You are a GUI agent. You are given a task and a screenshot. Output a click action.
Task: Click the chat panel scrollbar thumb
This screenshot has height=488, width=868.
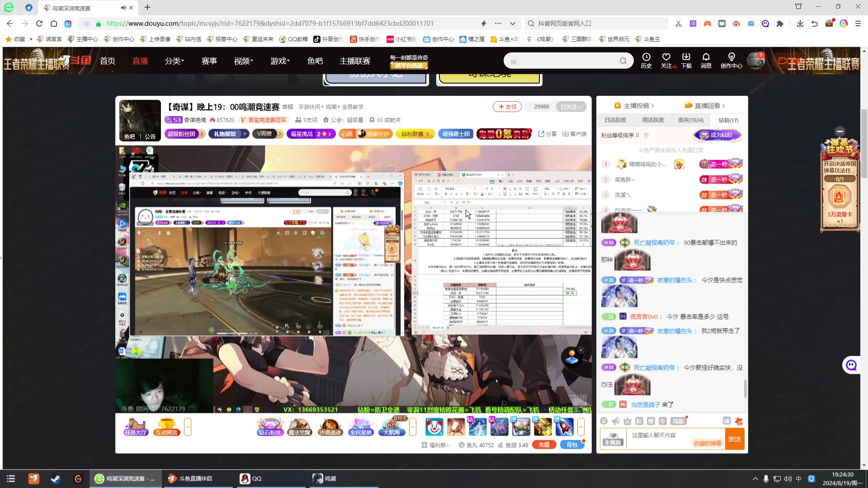point(745,389)
